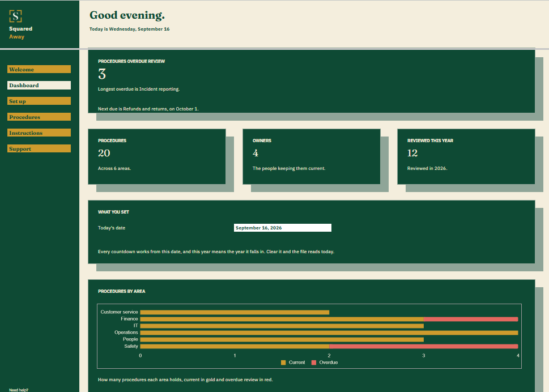Open the Procedures section

(39, 117)
